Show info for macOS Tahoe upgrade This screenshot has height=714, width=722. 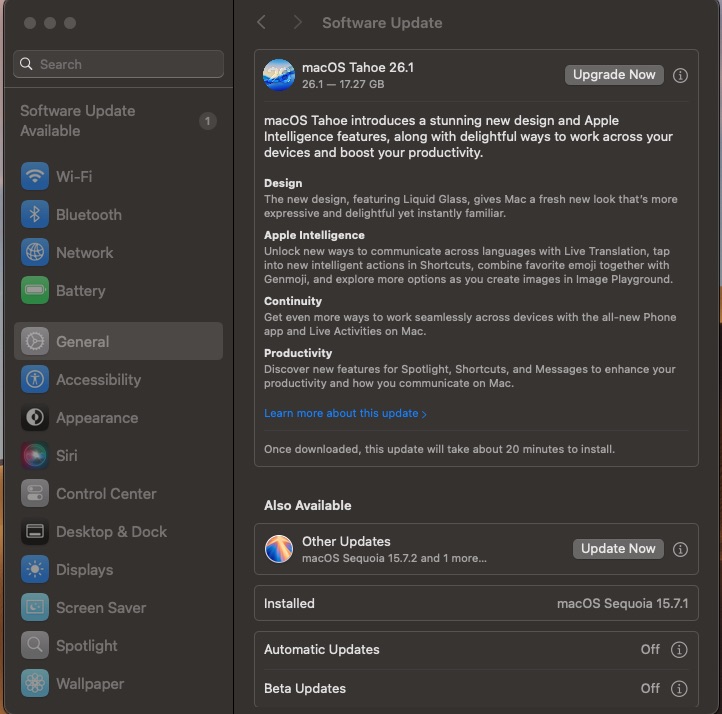click(x=680, y=75)
